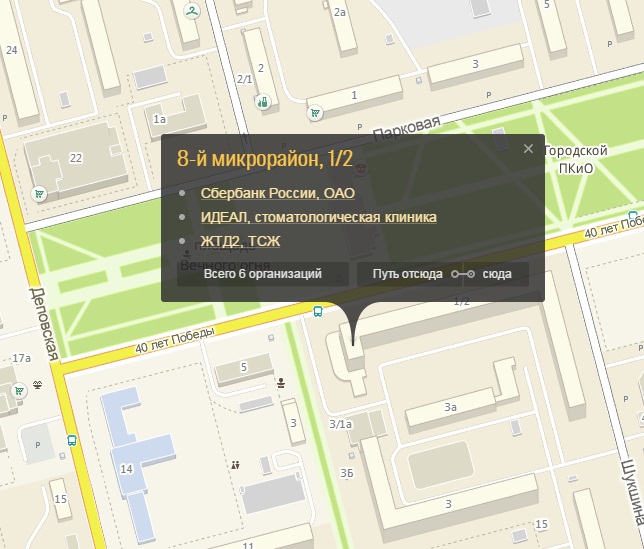Screen dimensions: 644x549
Task: Select building 1 on Парковая
Action: [x=354, y=95]
